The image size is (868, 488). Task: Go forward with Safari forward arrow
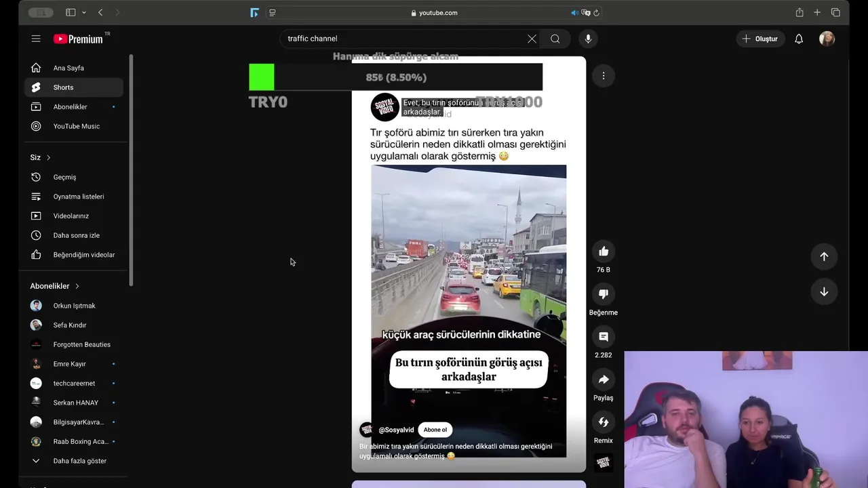117,12
